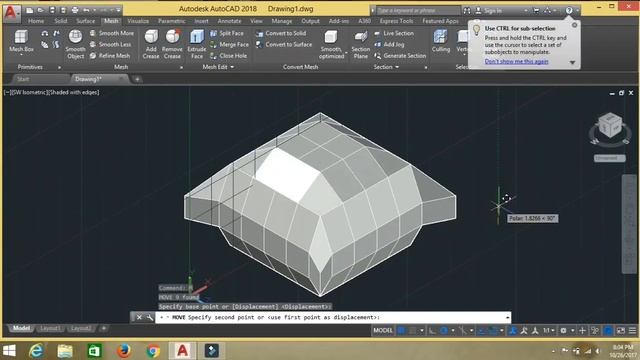Open the command line wrench customize icon
This screenshot has width=640, height=360.
pyautogui.click(x=149, y=317)
